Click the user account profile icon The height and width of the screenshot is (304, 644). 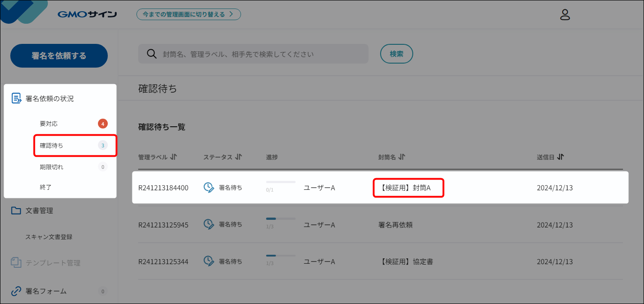click(565, 15)
